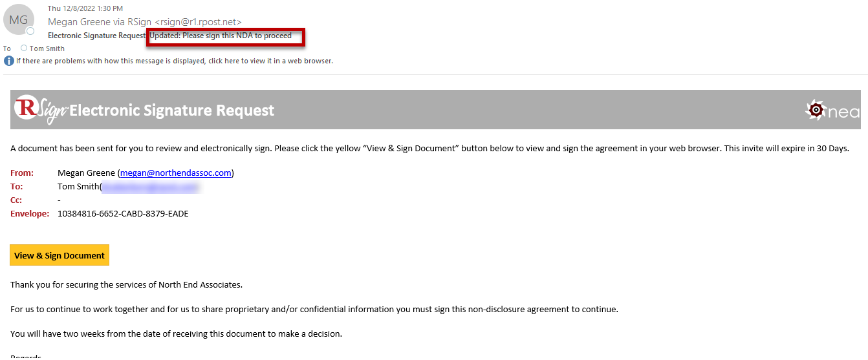Click Tom Smith recipient in To line
This screenshot has width=868, height=360.
pyautogui.click(x=47, y=48)
